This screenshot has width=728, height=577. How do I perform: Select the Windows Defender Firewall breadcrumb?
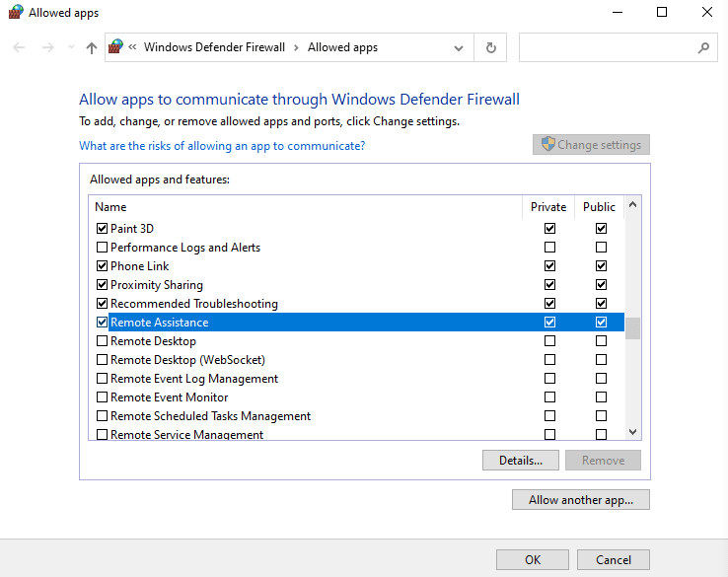coord(214,47)
